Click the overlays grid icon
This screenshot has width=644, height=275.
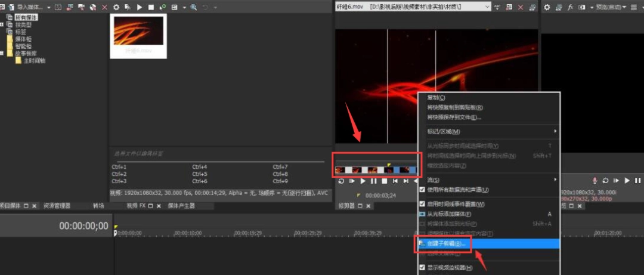click(x=634, y=7)
